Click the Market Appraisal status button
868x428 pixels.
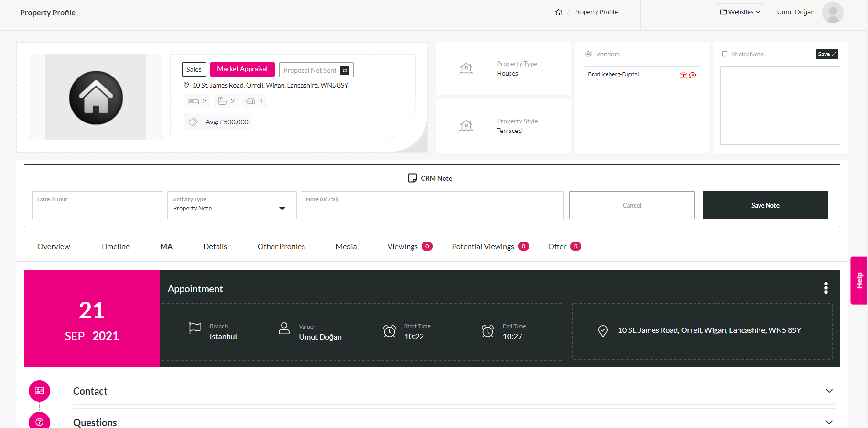click(x=242, y=69)
